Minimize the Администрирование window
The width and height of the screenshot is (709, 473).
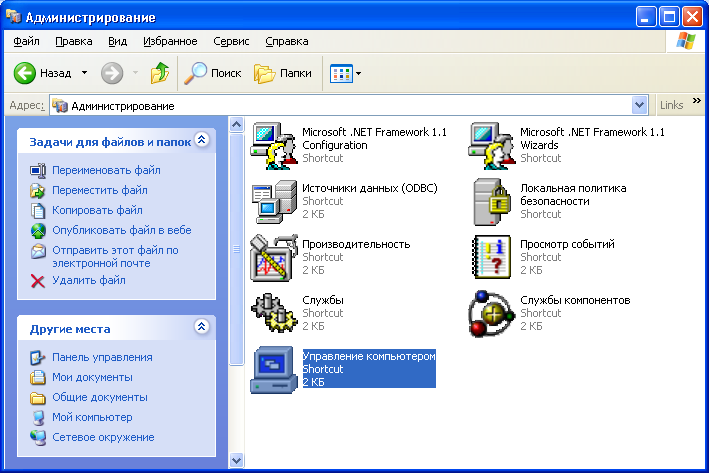pos(645,18)
